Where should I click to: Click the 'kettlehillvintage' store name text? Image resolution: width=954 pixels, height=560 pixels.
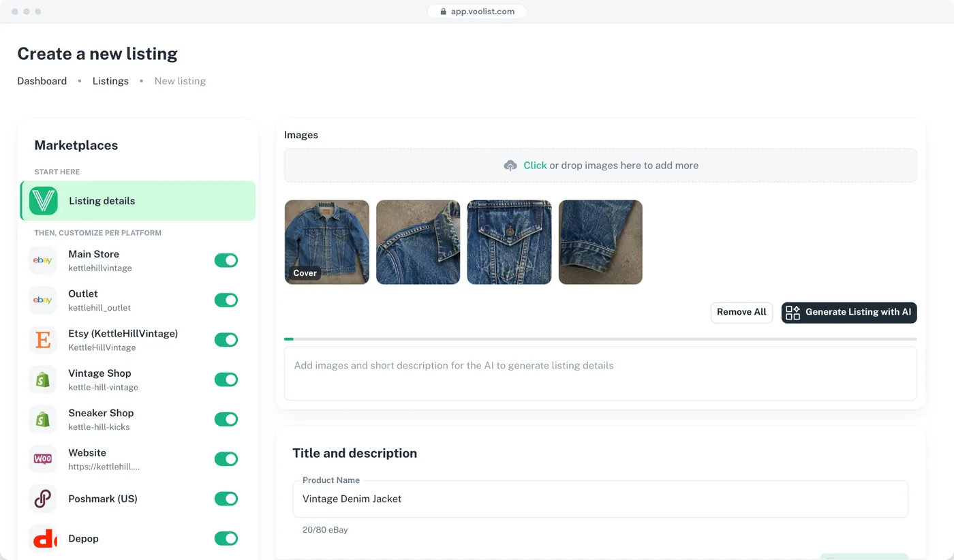click(100, 268)
